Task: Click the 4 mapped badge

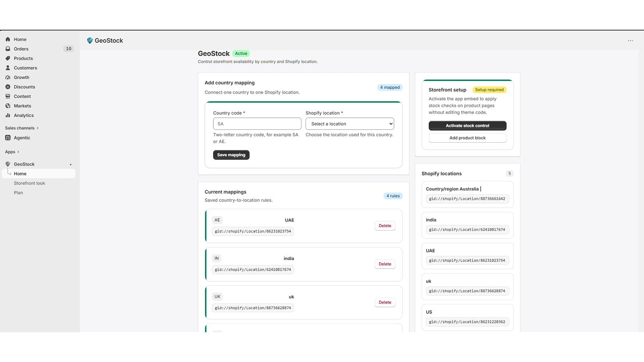Action: tap(390, 87)
